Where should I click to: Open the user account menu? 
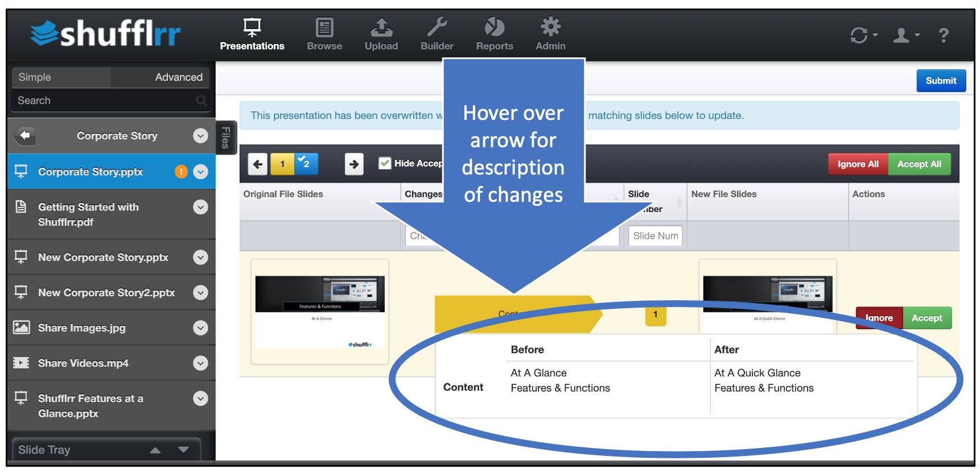pyautogui.click(x=905, y=35)
